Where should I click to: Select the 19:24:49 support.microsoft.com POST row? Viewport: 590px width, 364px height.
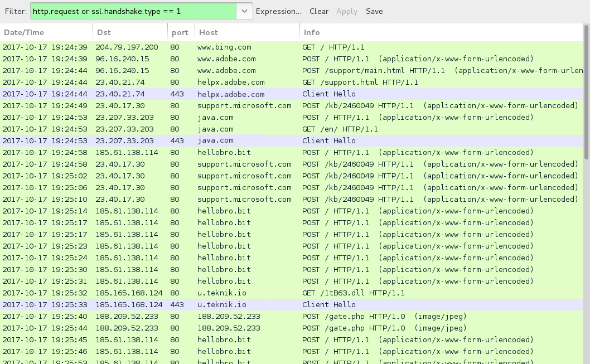point(291,106)
